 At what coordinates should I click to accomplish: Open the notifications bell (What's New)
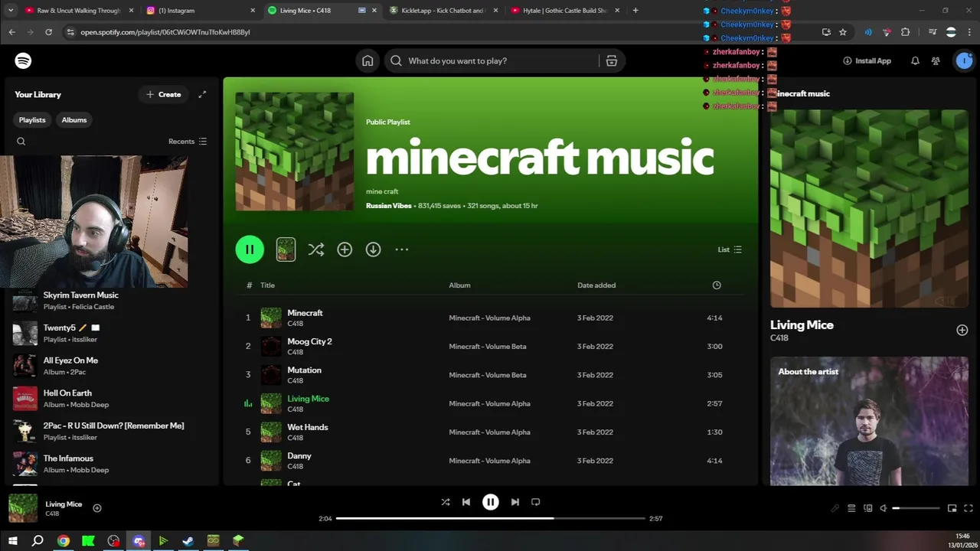(x=915, y=60)
